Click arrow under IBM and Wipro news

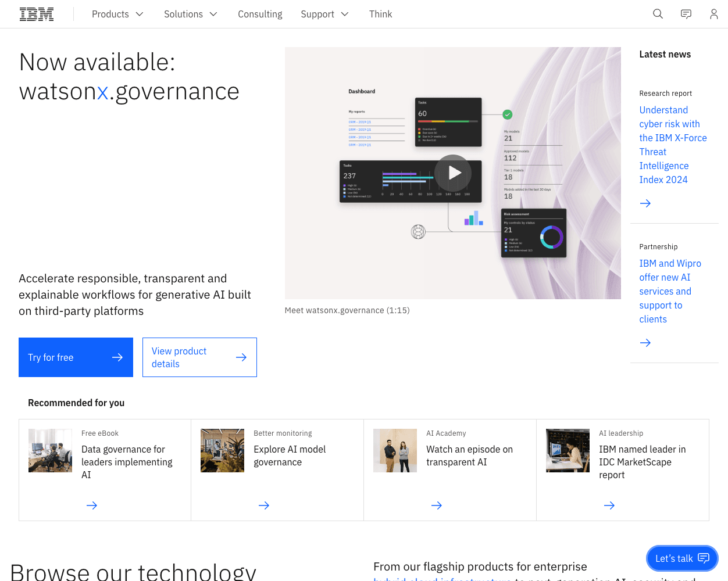pos(645,343)
